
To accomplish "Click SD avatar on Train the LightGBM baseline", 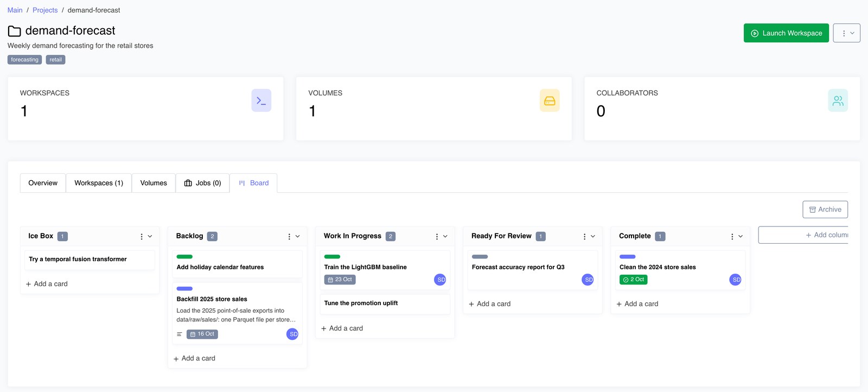I will point(441,280).
